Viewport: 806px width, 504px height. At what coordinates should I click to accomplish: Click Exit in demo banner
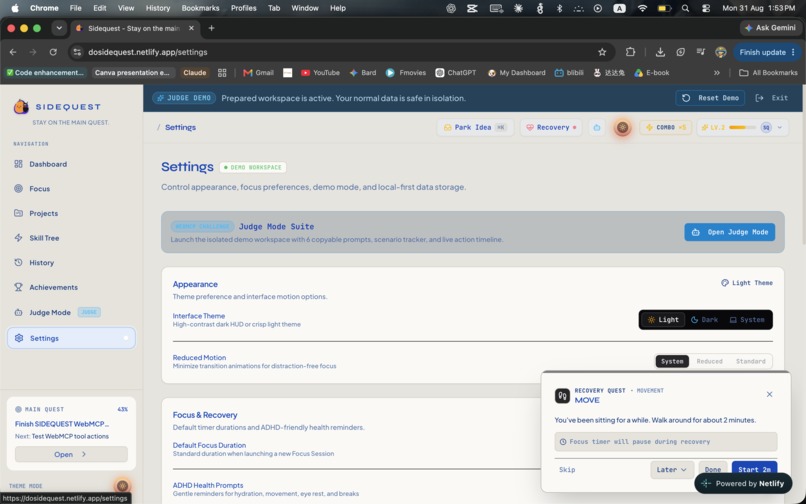coord(772,98)
